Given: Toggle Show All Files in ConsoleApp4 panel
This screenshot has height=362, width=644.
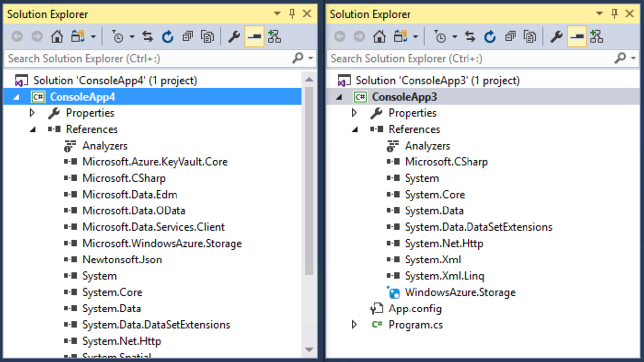Looking at the screenshot, I should coord(207,36).
